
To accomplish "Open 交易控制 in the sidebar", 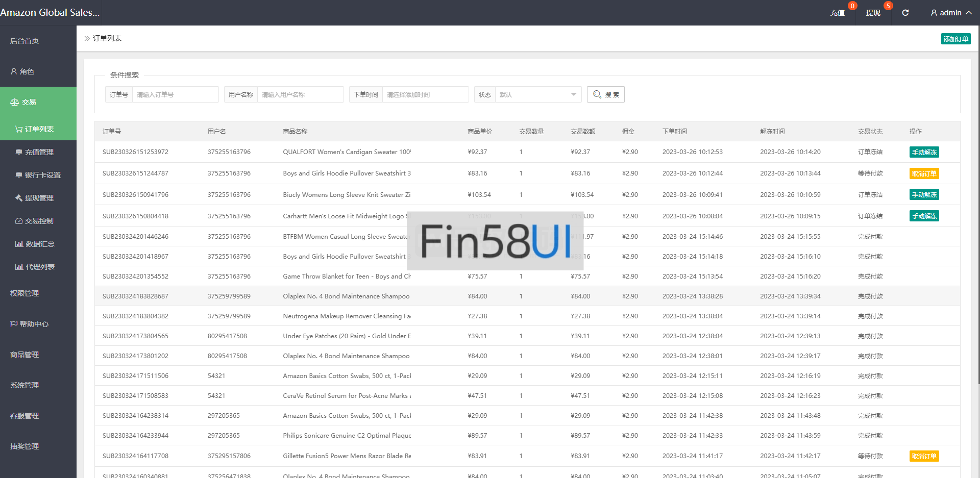I will point(39,221).
